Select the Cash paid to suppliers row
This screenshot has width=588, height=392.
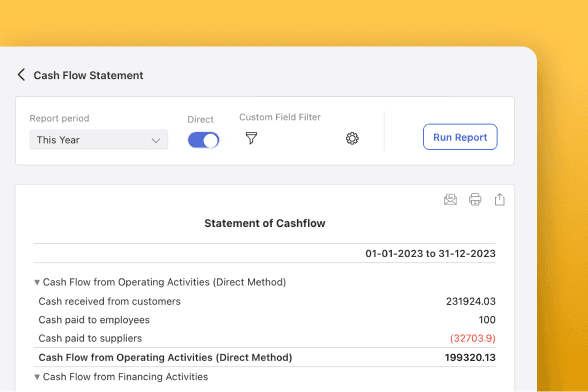[x=265, y=338]
